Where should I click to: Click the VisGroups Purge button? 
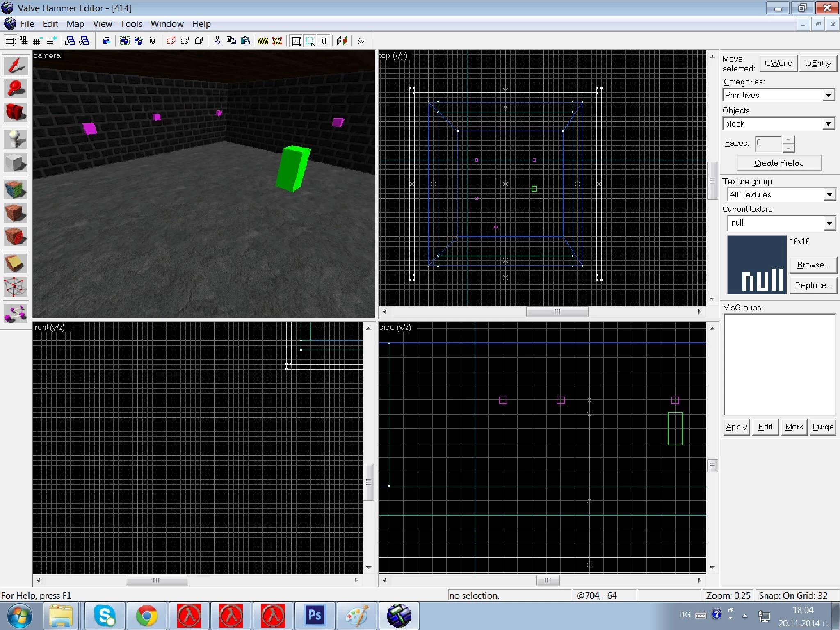(x=823, y=427)
